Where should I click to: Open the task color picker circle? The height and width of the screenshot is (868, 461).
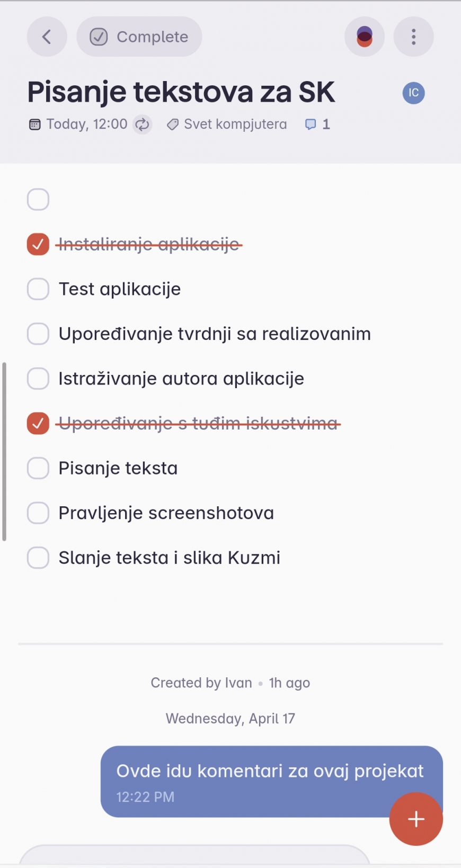pyautogui.click(x=365, y=37)
